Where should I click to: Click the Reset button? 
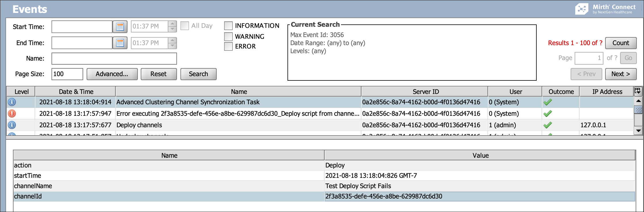coord(159,74)
